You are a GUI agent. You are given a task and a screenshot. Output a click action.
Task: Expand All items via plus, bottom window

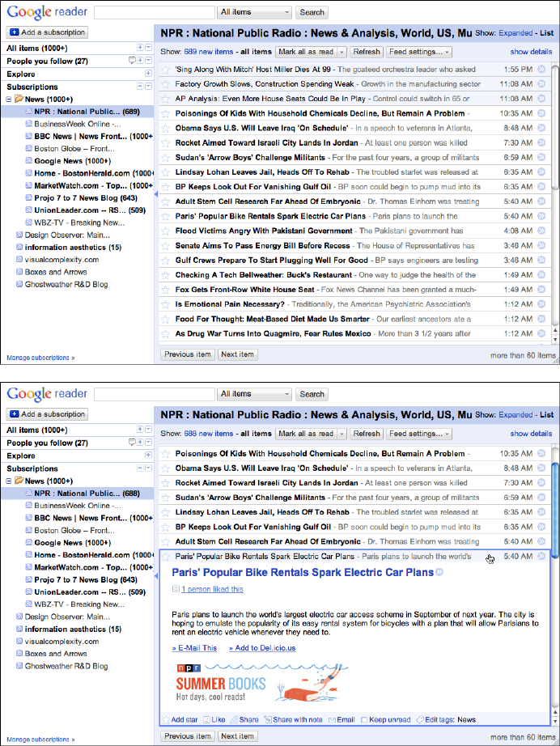coord(140,429)
